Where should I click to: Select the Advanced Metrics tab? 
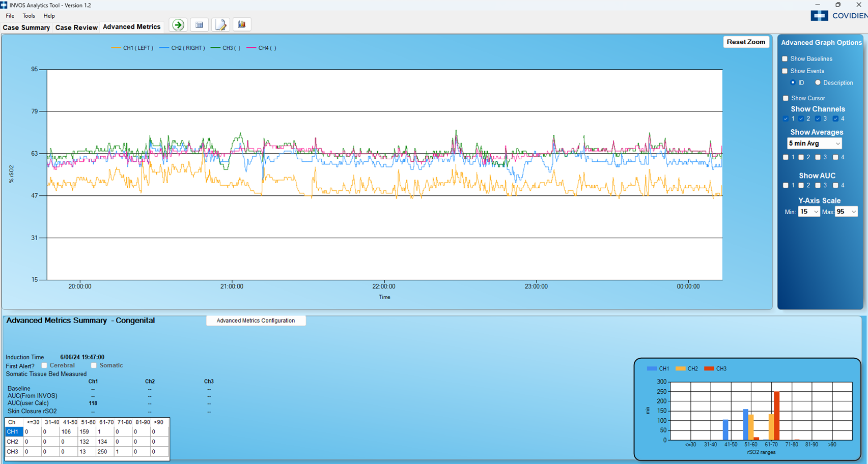(x=131, y=27)
